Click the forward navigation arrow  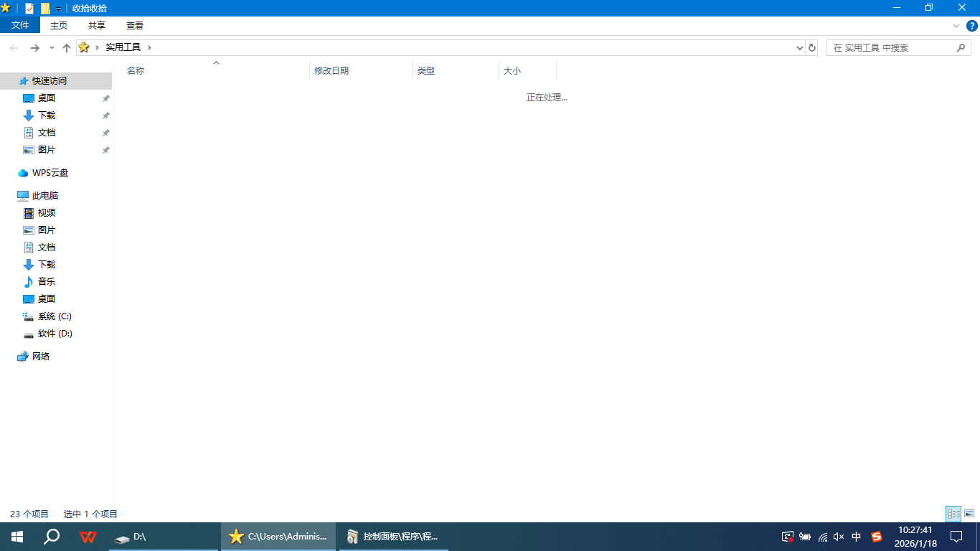pyautogui.click(x=34, y=47)
